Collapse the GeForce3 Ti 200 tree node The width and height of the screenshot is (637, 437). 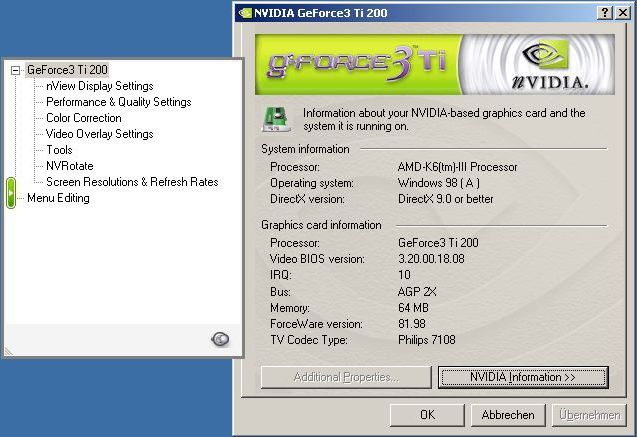click(15, 70)
